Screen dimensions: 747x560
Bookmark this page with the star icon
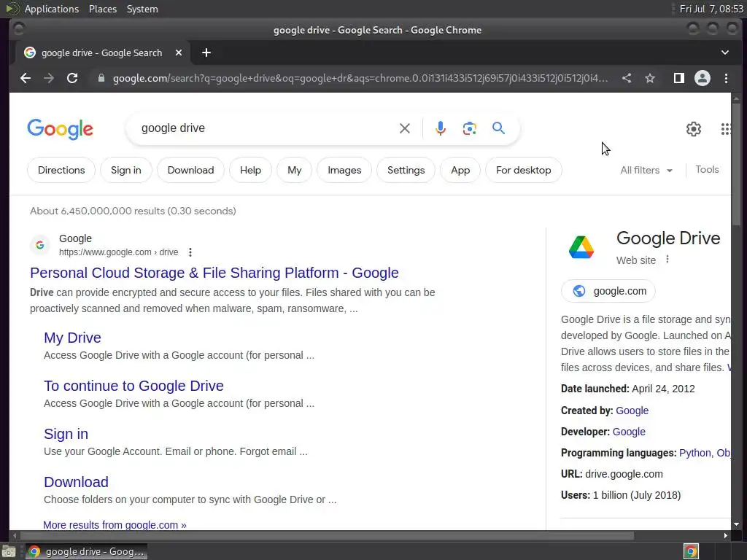[650, 78]
